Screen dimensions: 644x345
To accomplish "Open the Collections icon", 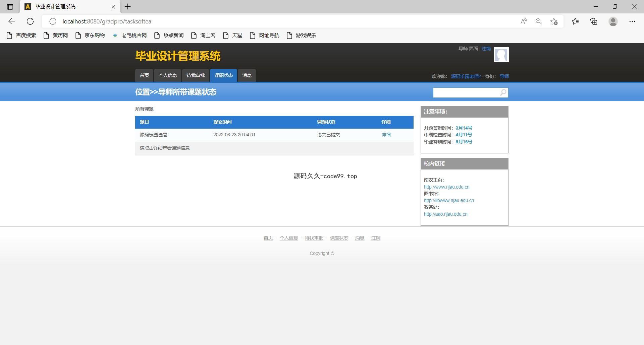I will (x=594, y=21).
